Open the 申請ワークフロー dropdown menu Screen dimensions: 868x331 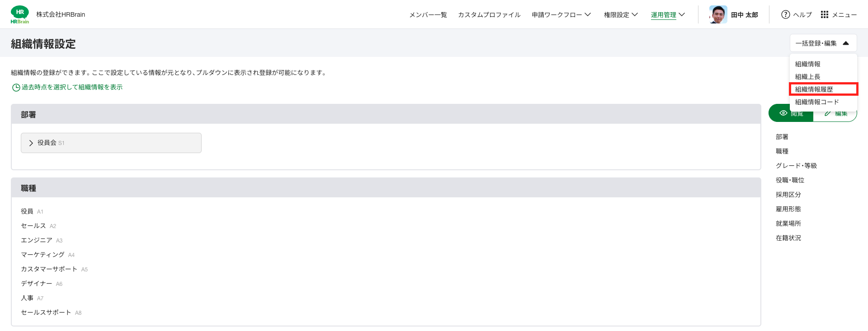coord(561,14)
